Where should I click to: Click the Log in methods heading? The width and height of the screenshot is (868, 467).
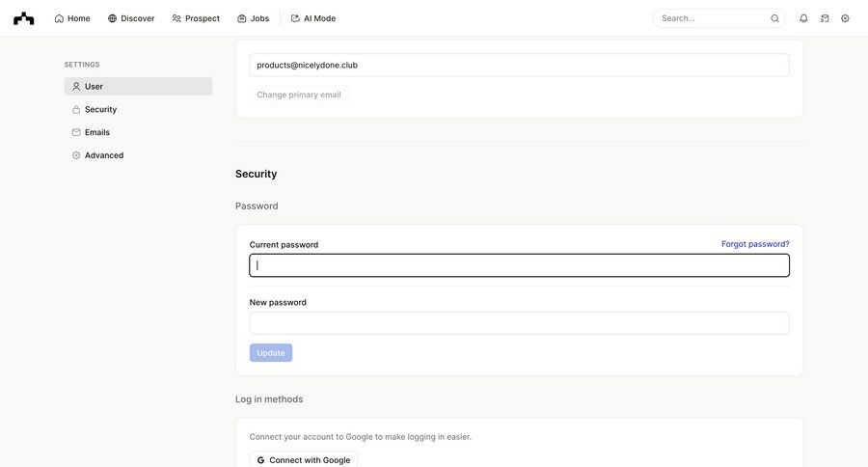click(x=269, y=399)
